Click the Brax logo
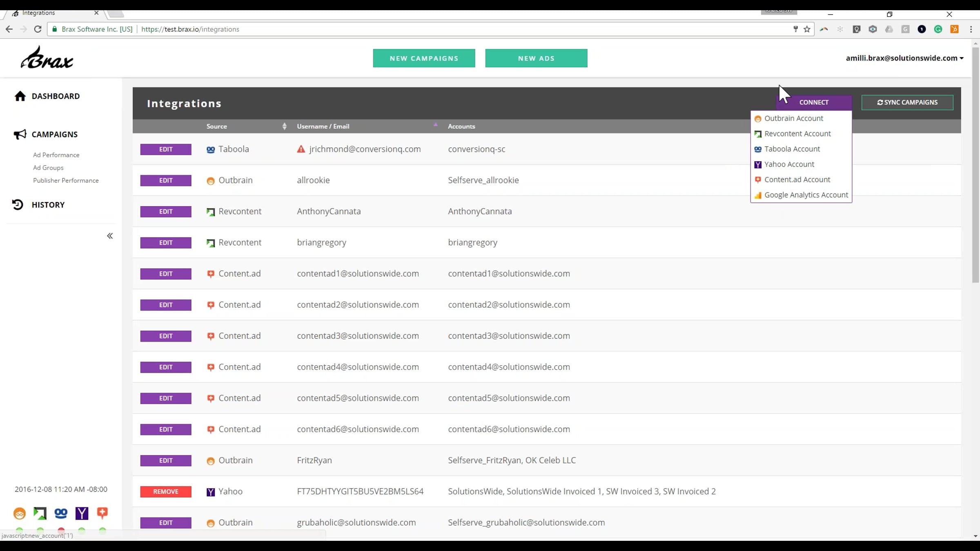 [x=47, y=57]
